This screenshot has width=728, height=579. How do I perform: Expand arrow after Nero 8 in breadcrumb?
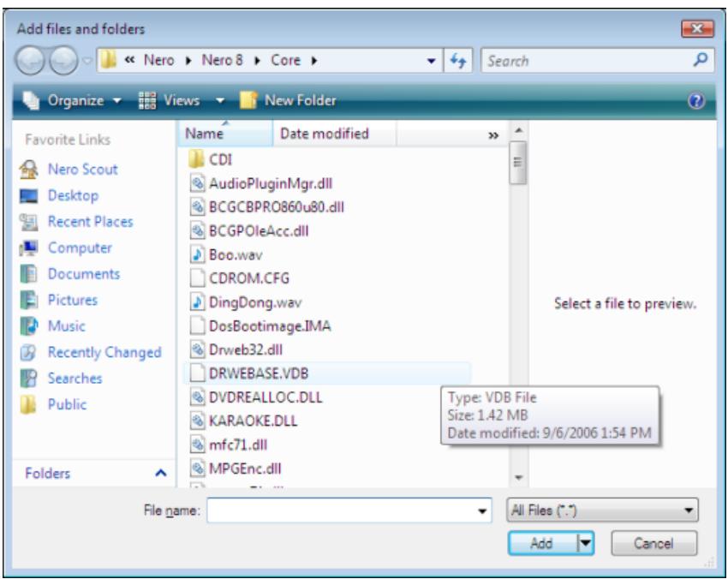coord(257,61)
